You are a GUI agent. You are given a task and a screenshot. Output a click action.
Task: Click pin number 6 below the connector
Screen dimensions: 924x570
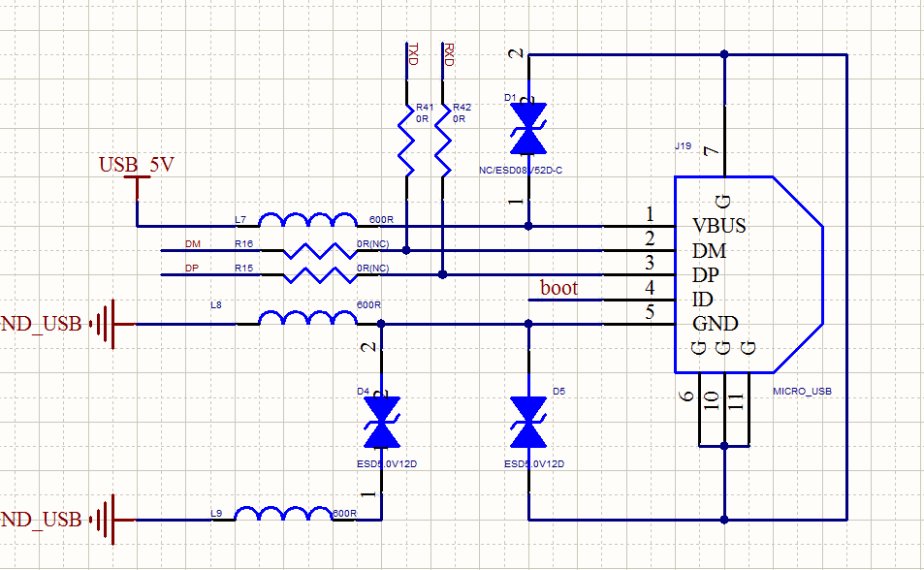point(687,396)
